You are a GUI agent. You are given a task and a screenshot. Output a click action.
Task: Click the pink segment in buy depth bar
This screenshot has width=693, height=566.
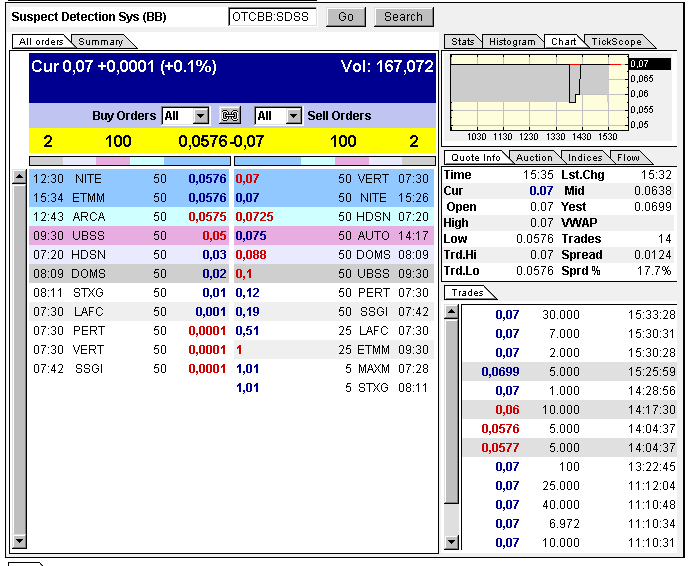pos(113,160)
